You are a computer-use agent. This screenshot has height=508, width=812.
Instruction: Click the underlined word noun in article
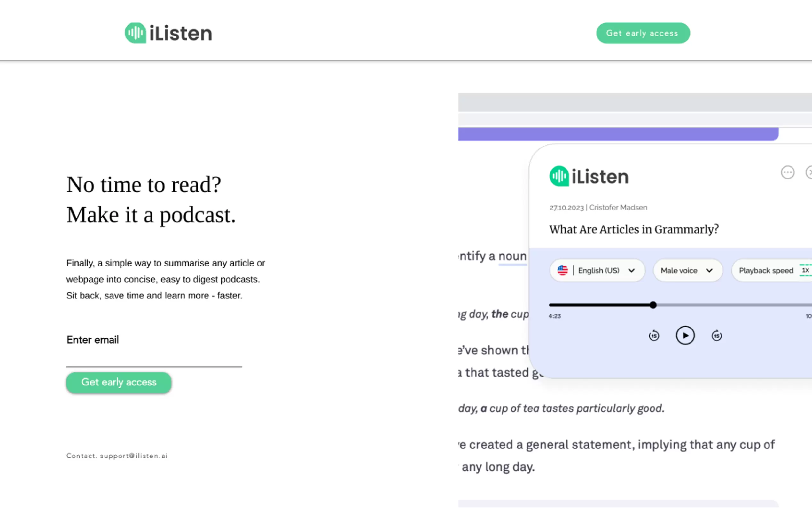(x=512, y=256)
